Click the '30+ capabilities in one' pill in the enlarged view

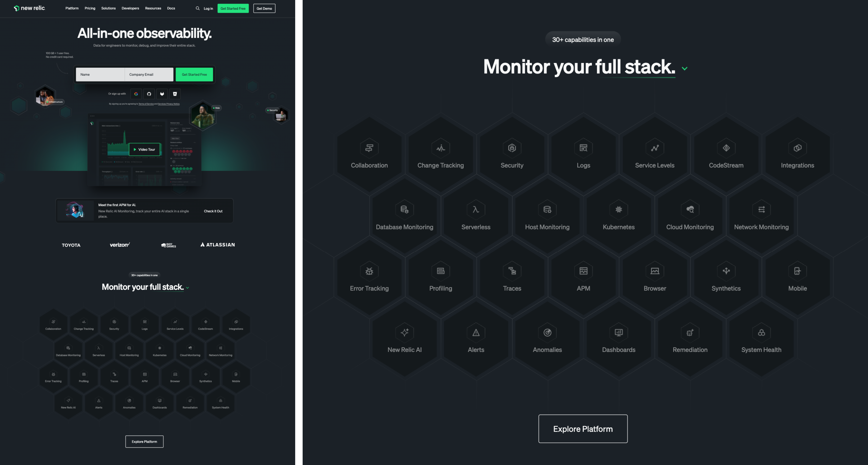583,40
